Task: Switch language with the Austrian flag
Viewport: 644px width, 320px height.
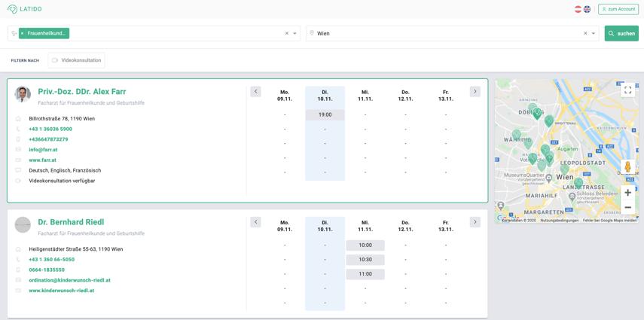Action: click(578, 9)
